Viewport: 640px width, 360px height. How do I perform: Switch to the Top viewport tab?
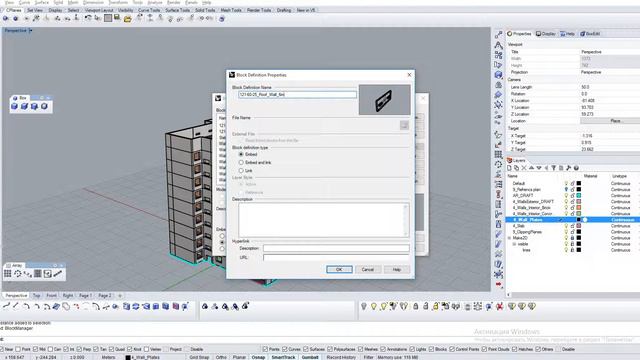click(36, 295)
